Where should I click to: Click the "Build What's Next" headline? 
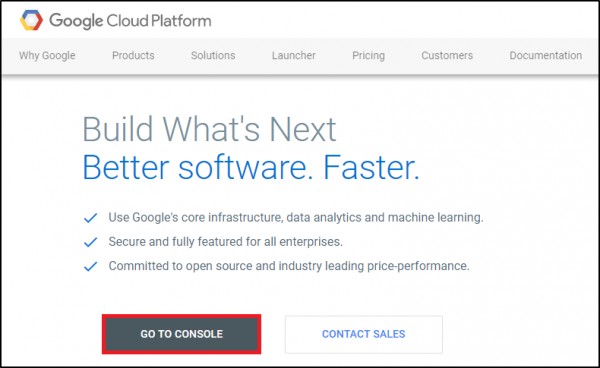point(209,129)
